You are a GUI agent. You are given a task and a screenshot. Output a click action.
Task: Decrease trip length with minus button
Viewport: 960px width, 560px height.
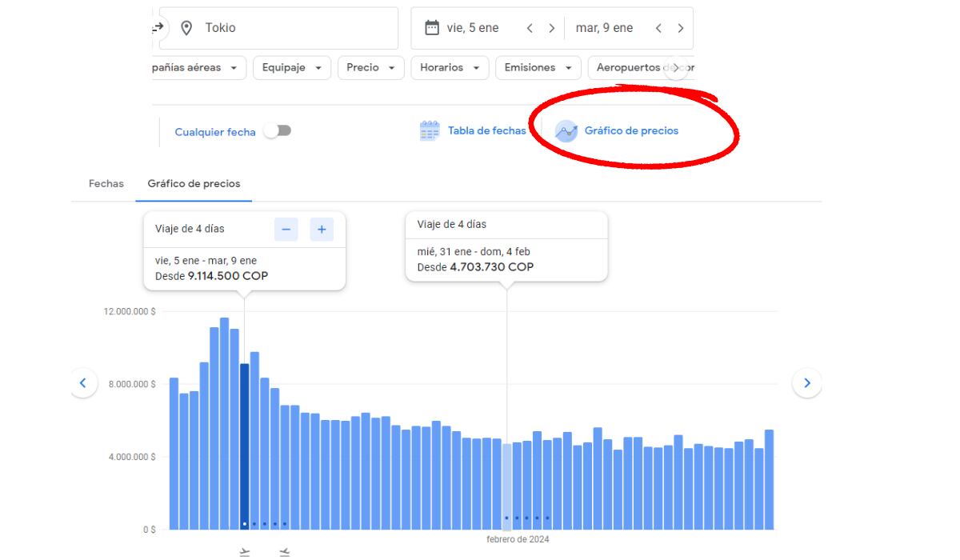pos(286,230)
